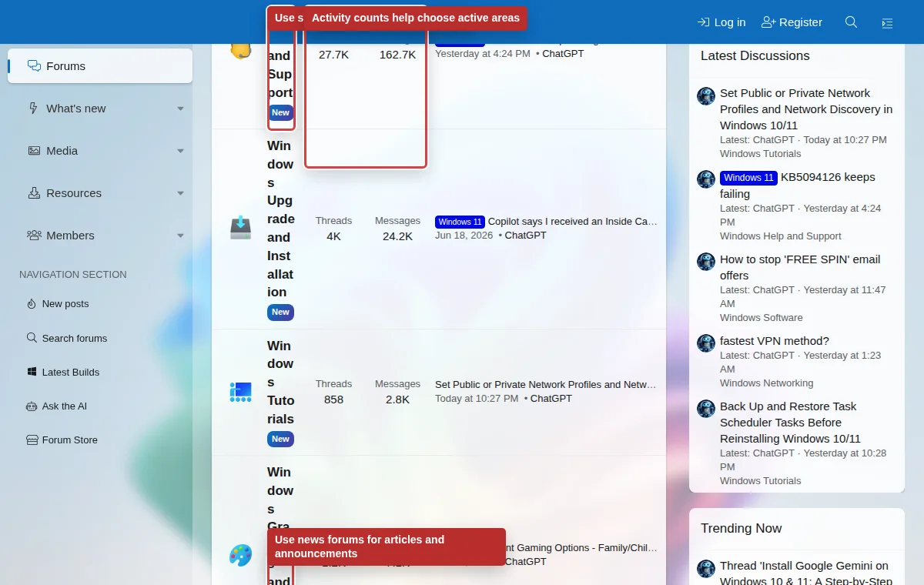Expand the What's new dropdown arrow
924x585 pixels.
pos(180,109)
